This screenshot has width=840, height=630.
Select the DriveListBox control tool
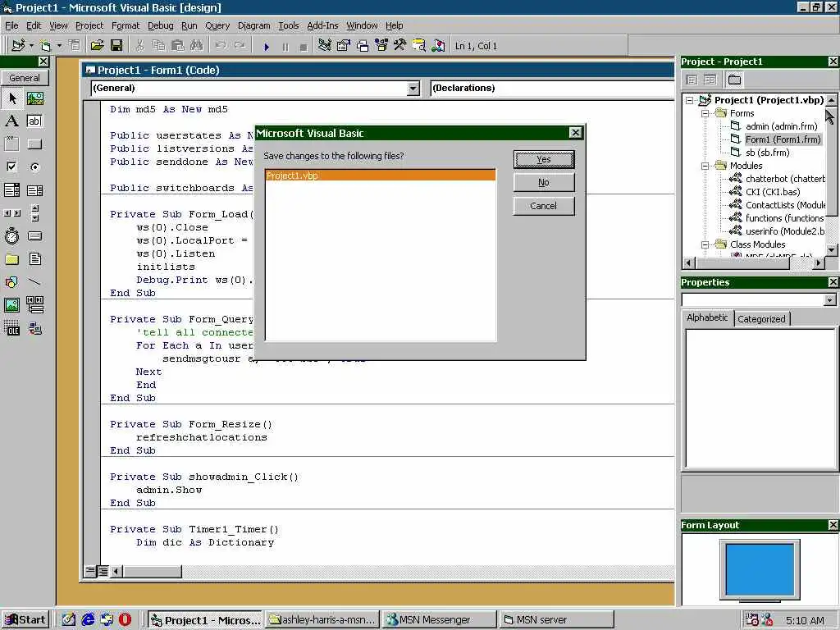(34, 235)
